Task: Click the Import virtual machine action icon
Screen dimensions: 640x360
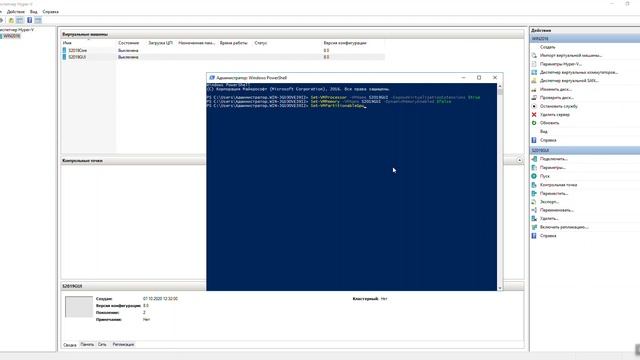Action: [534, 56]
